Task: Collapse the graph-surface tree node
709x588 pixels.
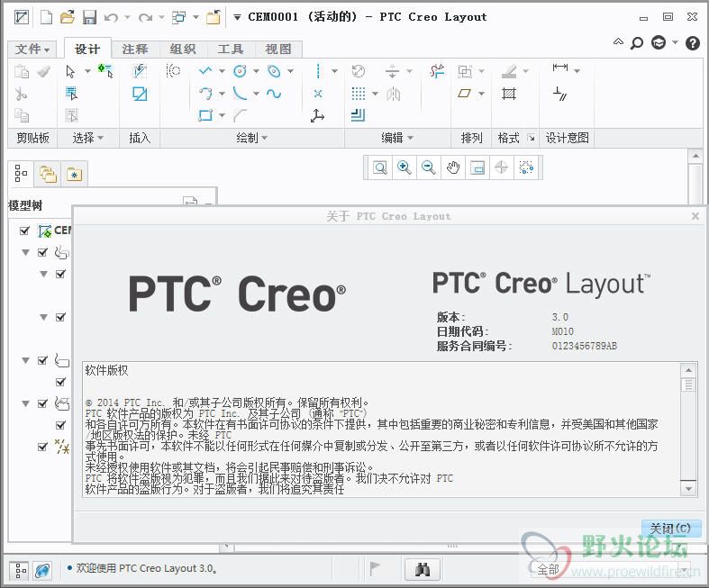Action: [x=26, y=403]
